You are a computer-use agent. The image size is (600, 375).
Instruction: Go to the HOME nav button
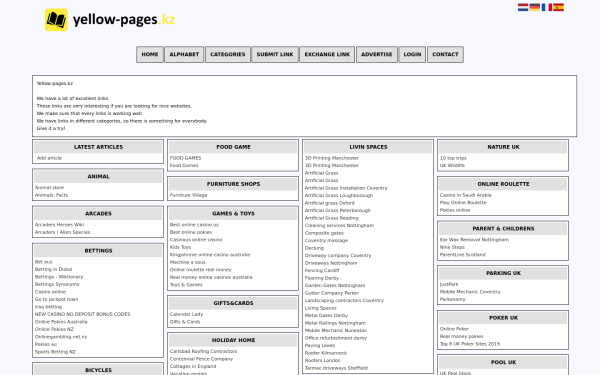[x=150, y=54]
